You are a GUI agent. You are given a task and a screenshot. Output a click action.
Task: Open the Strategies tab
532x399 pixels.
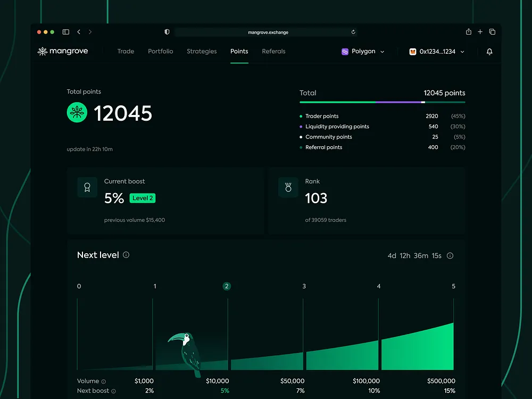pyautogui.click(x=202, y=51)
